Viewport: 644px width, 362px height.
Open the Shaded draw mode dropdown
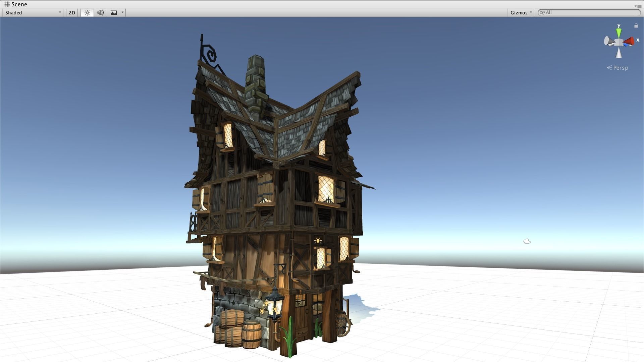pos(33,13)
